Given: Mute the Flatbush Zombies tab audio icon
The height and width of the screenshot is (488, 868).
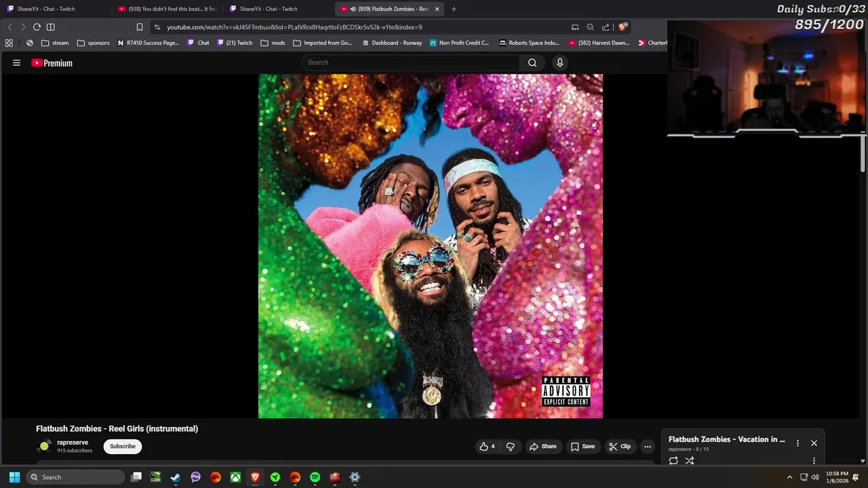Looking at the screenshot, I should click(x=353, y=9).
